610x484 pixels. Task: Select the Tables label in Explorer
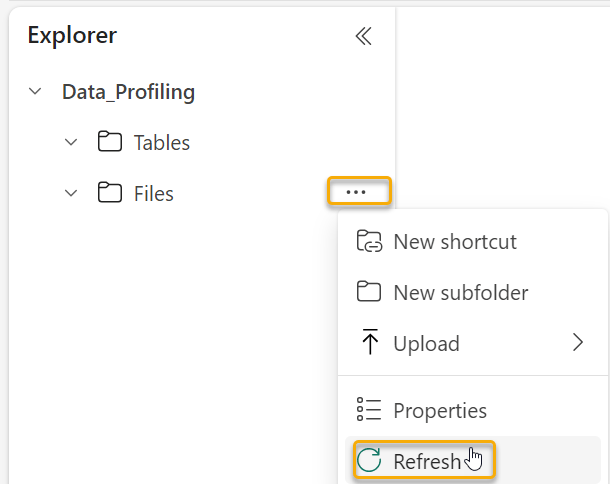click(x=162, y=143)
